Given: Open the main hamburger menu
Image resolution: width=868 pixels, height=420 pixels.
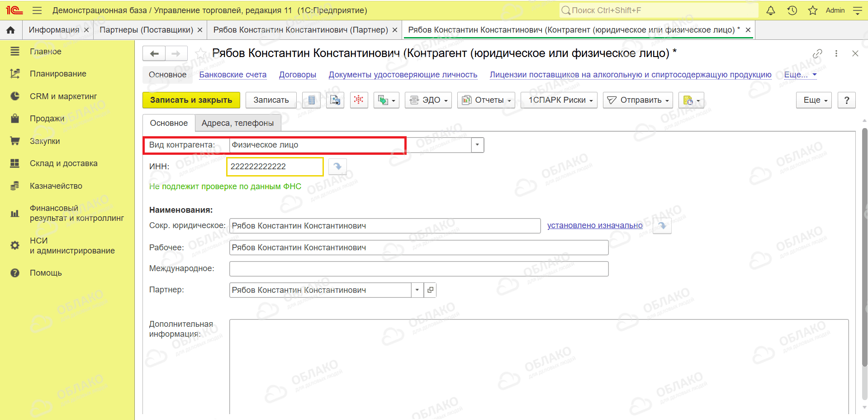Looking at the screenshot, I should [37, 10].
